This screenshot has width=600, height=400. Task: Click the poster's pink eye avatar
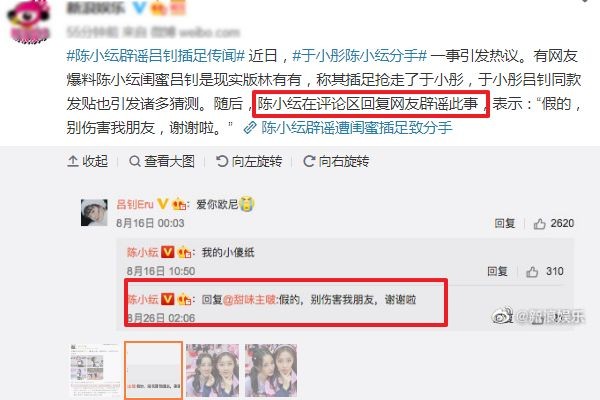[28, 21]
